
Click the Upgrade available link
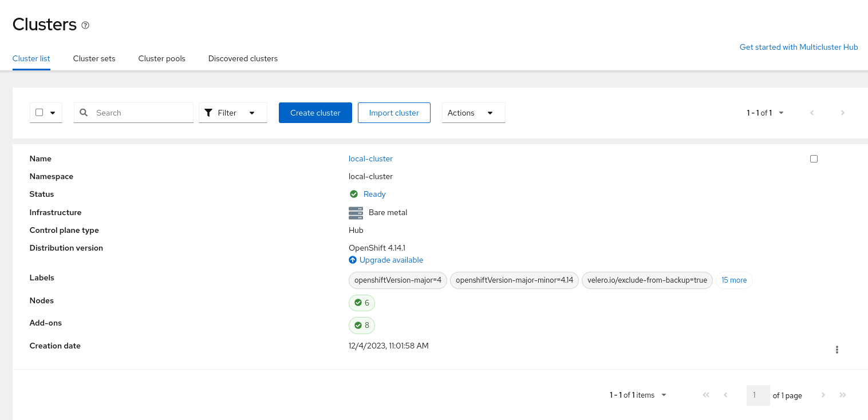coord(391,260)
